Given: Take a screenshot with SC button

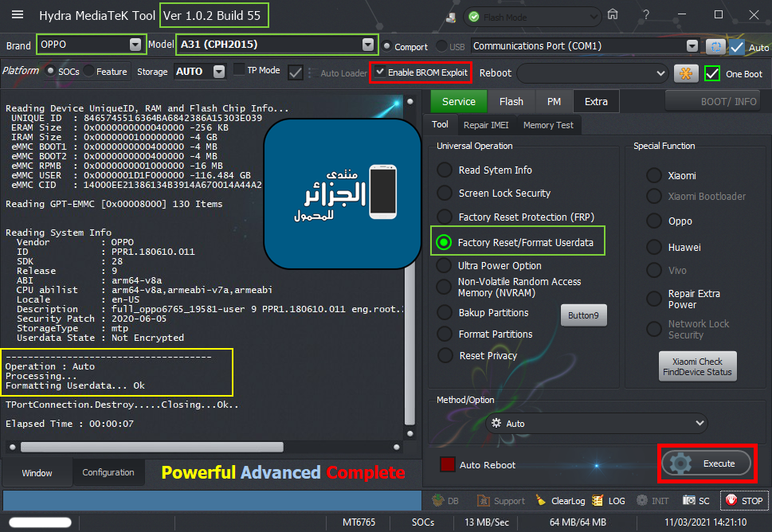Looking at the screenshot, I should pyautogui.click(x=697, y=500).
